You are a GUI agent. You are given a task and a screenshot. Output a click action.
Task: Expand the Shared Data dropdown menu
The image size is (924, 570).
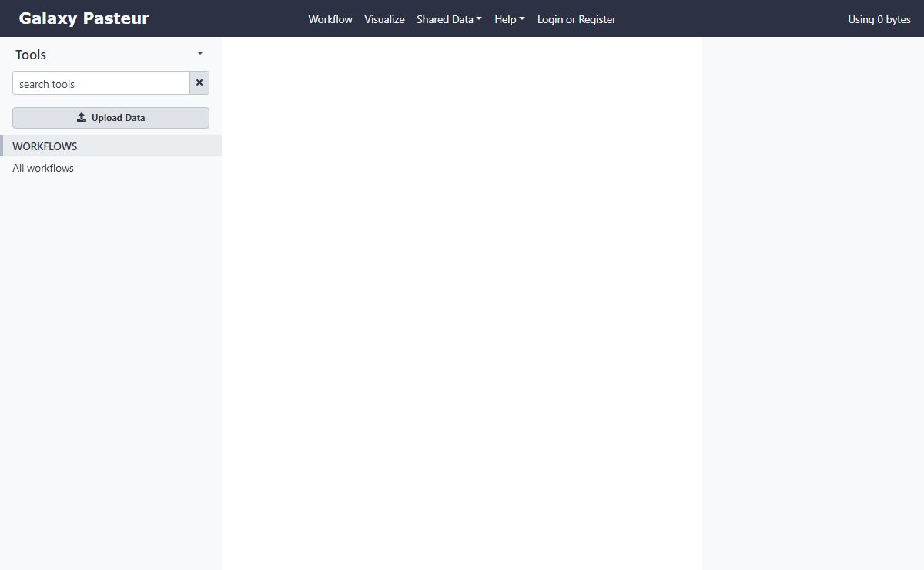(x=449, y=19)
